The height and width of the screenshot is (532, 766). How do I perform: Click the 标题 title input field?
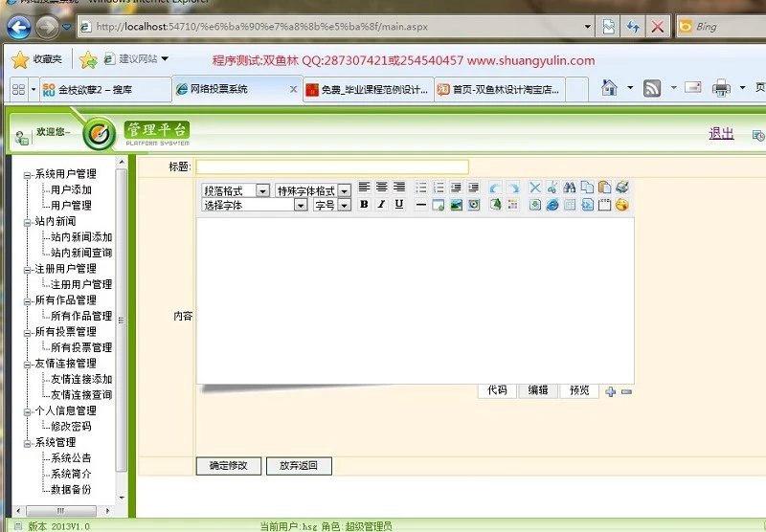332,166
